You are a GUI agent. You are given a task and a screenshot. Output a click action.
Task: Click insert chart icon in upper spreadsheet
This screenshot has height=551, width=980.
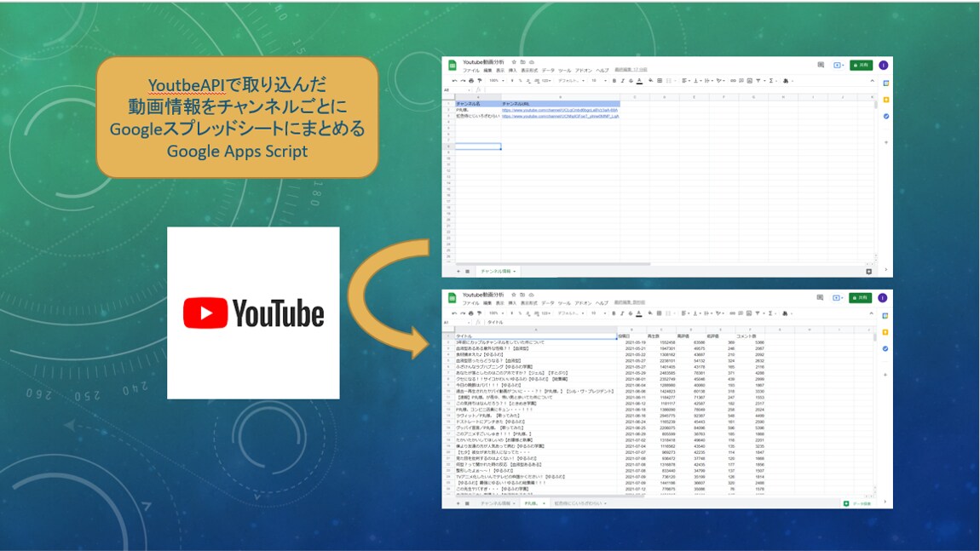click(x=749, y=81)
